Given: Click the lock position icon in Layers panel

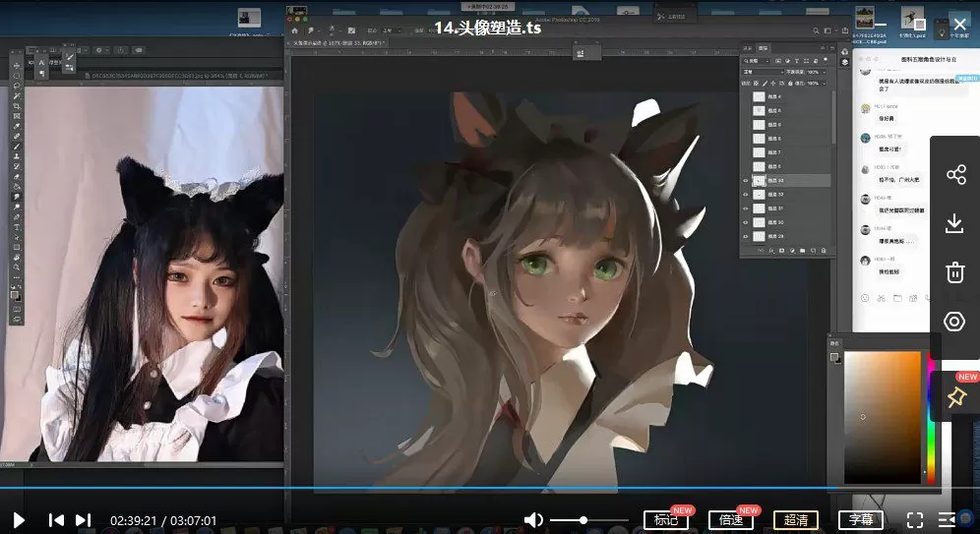Looking at the screenshot, I should click(773, 83).
